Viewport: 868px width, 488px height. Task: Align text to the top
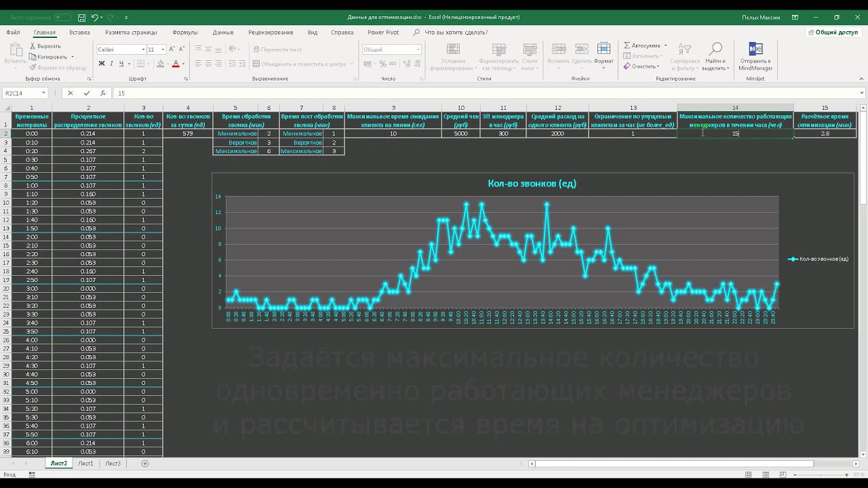199,49
